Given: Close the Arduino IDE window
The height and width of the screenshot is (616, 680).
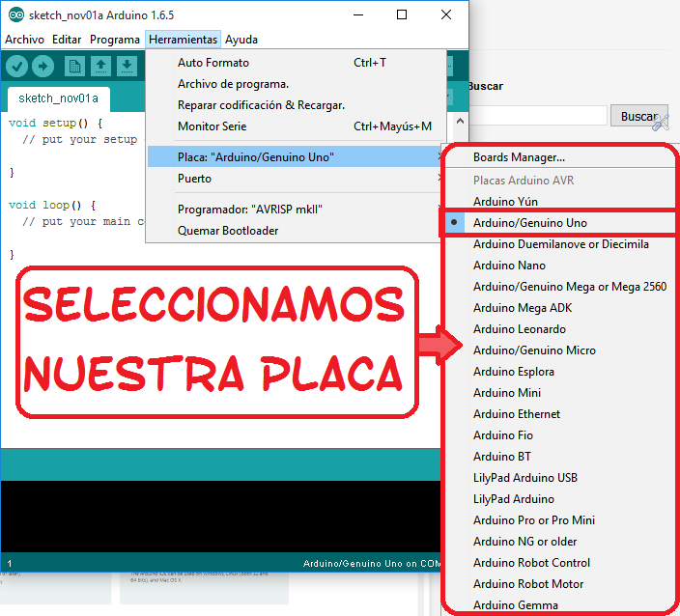Looking at the screenshot, I should 446,14.
